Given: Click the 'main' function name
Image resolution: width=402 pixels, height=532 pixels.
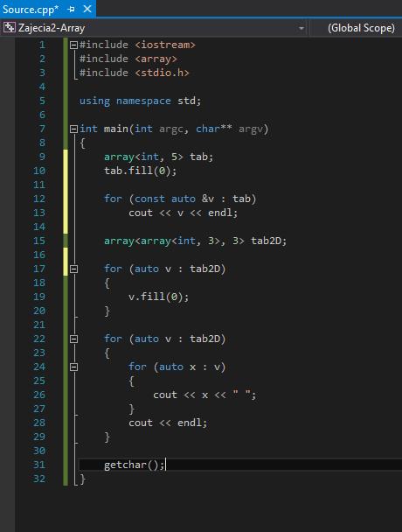Looking at the screenshot, I should 116,129.
